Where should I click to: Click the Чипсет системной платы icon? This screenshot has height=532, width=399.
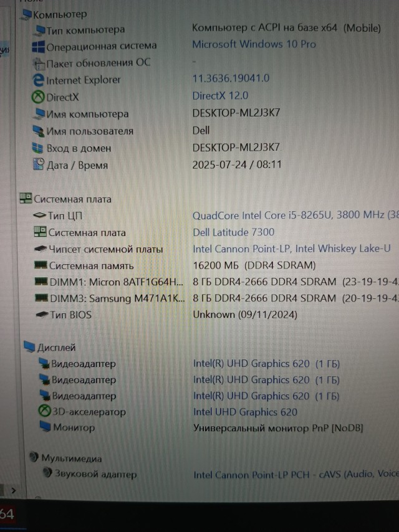coord(41,249)
